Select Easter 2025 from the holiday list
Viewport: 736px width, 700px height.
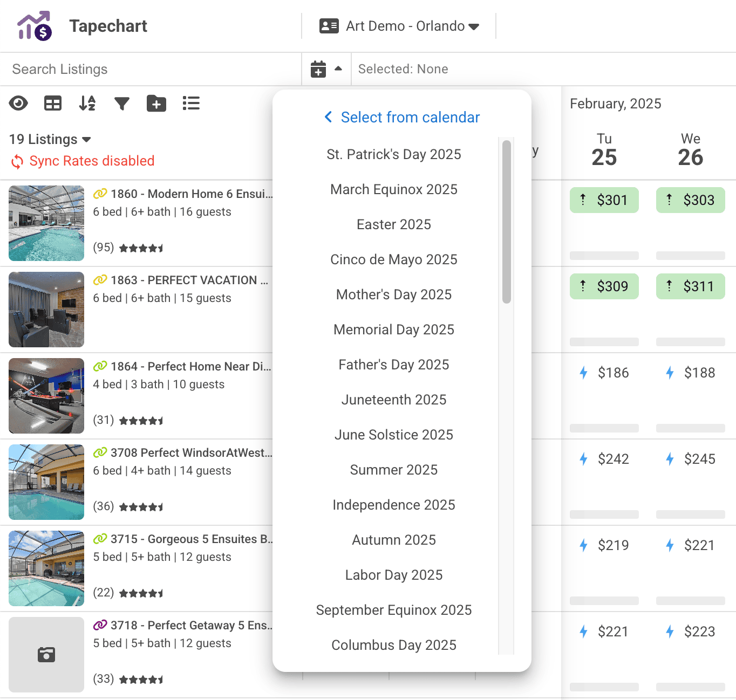(x=394, y=224)
